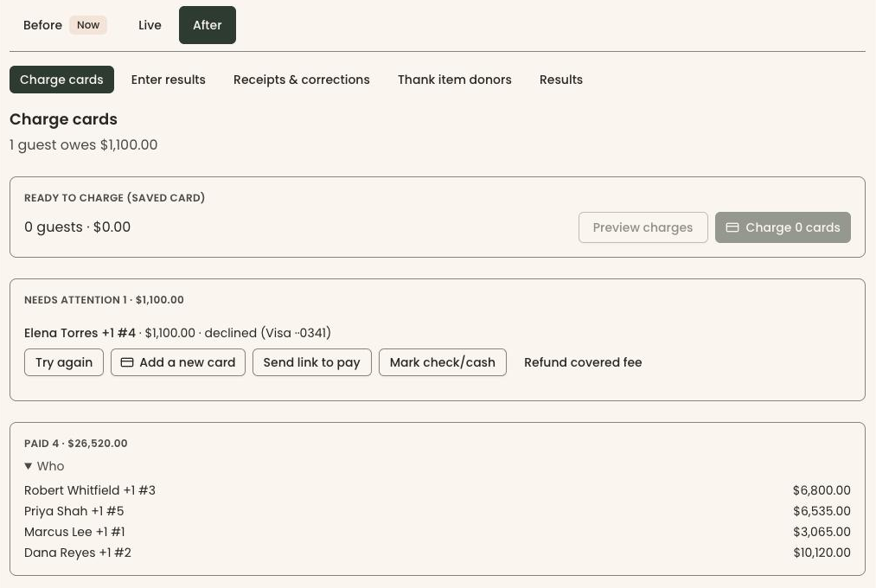Screen dimensions: 876x588
Task: Open the Results tab
Action: pyautogui.click(x=561, y=80)
